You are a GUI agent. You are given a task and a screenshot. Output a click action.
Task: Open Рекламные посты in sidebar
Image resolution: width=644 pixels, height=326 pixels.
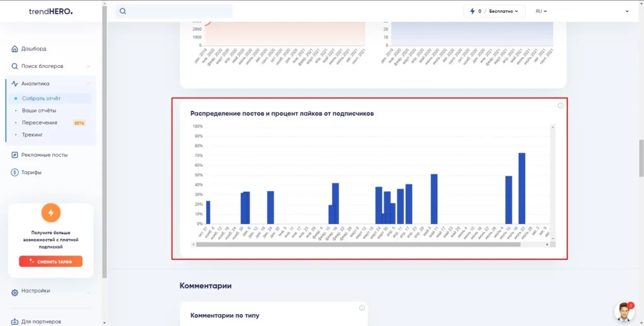pos(45,155)
